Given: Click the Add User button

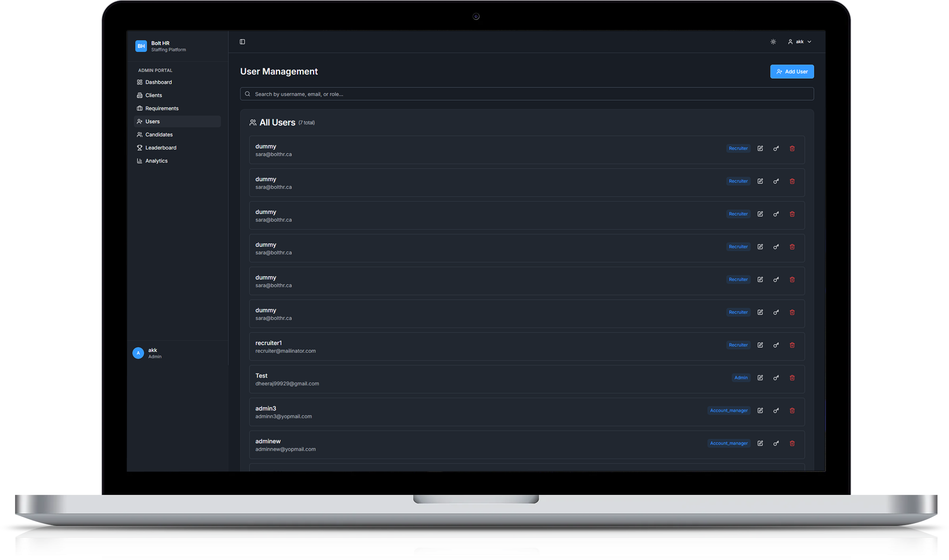Looking at the screenshot, I should click(x=792, y=71).
